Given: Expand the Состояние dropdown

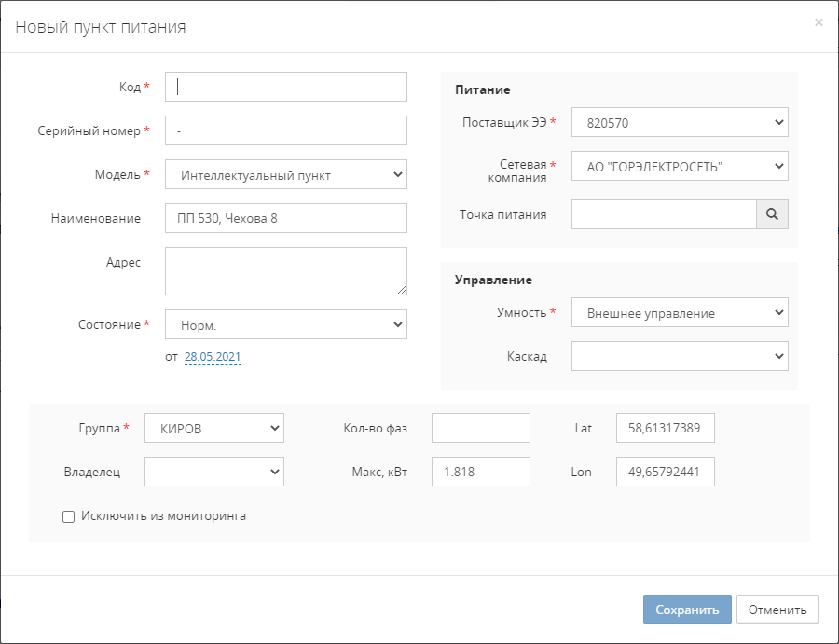Looking at the screenshot, I should pyautogui.click(x=285, y=324).
